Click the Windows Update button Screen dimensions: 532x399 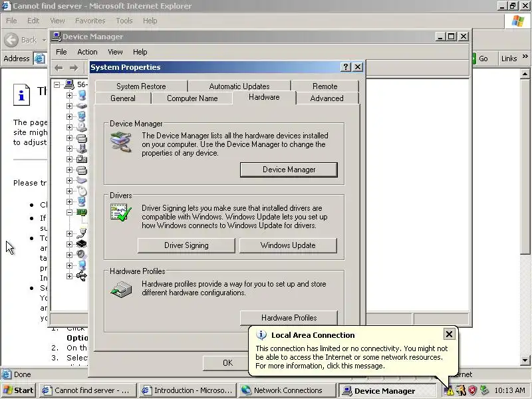288,245
